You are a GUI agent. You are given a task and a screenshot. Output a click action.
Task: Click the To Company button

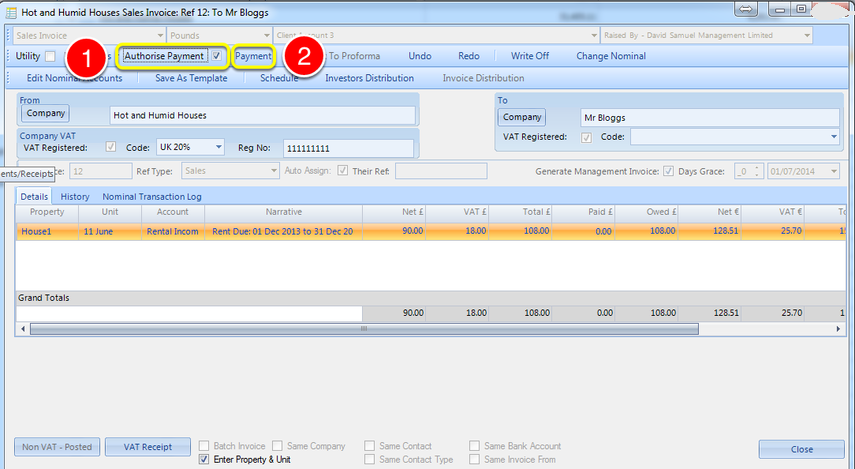click(x=522, y=117)
